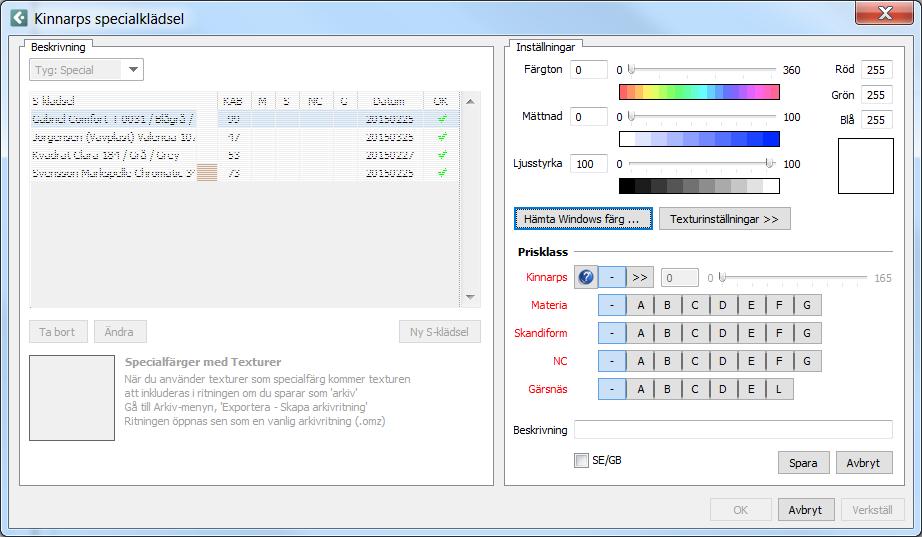Select price class G for Skandiform
Viewport: 922px width, 537px height.
point(807,333)
